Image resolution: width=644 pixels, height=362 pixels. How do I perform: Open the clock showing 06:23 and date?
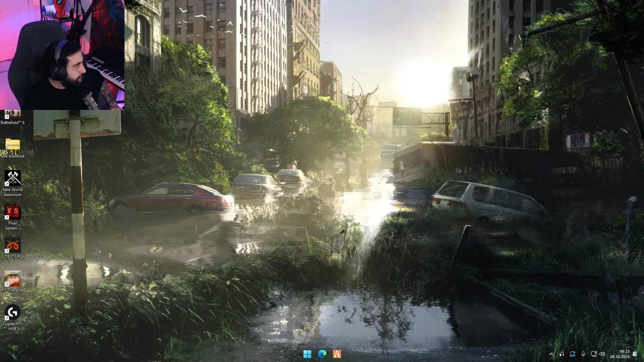(x=620, y=354)
